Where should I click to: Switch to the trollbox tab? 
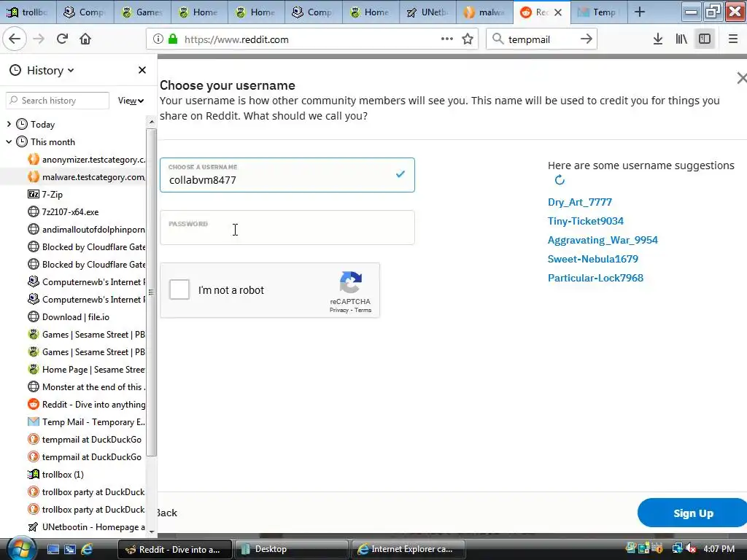point(28,12)
